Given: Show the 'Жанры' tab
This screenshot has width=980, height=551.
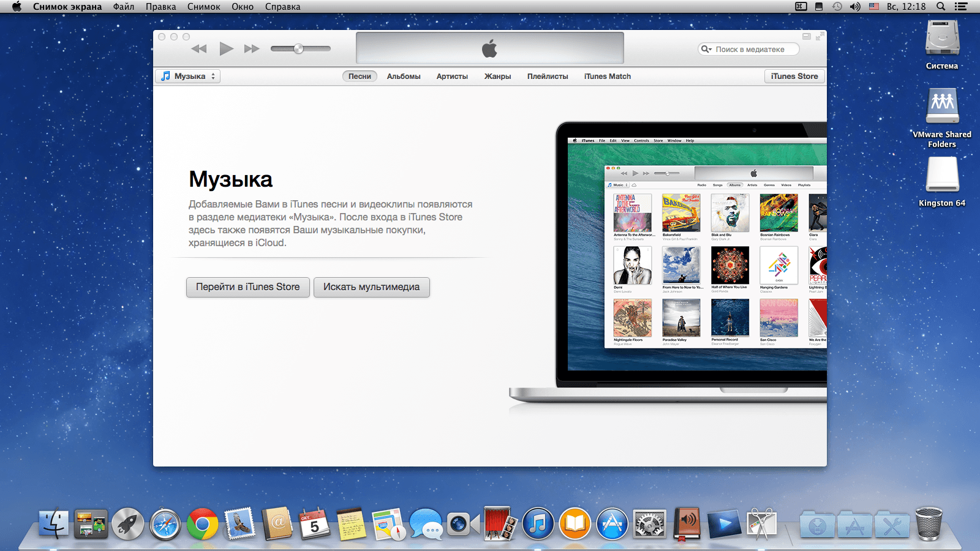Looking at the screenshot, I should click(497, 77).
